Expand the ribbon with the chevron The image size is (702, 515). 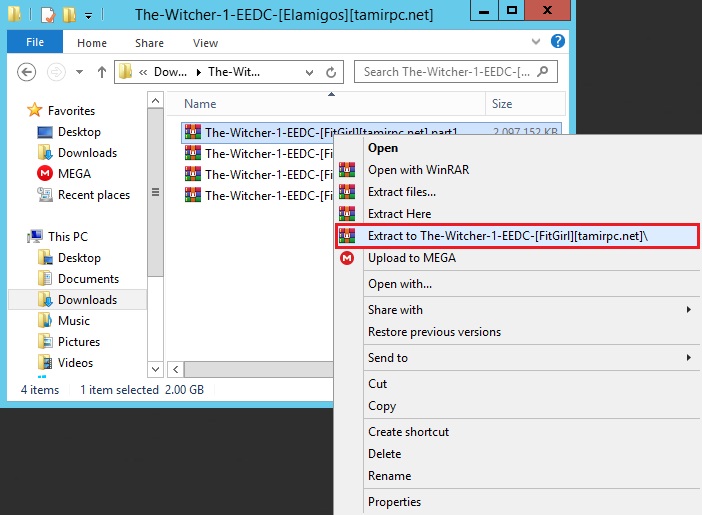click(x=538, y=43)
